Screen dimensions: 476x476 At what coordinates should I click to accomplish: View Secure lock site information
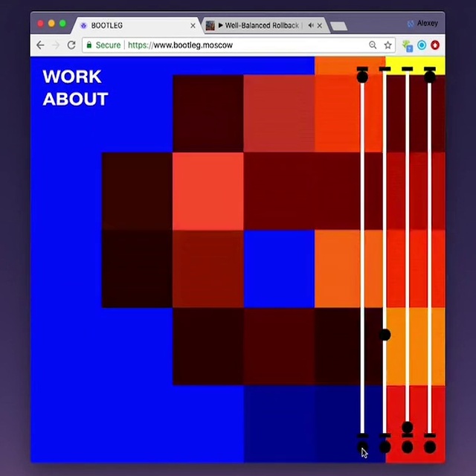pos(104,45)
